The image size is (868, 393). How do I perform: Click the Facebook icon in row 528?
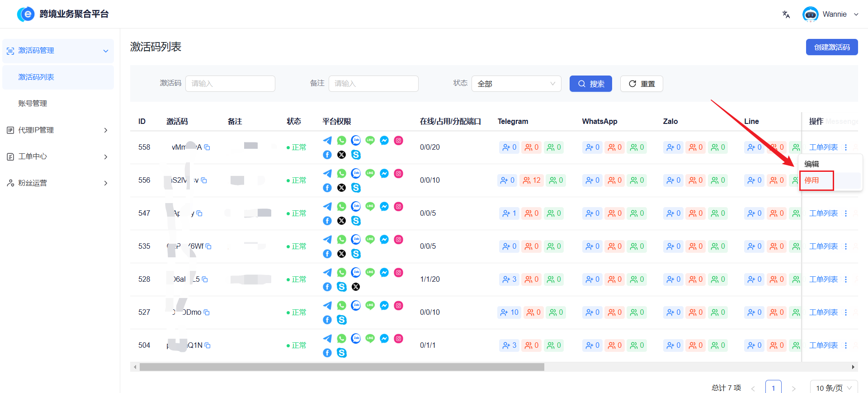point(327,287)
